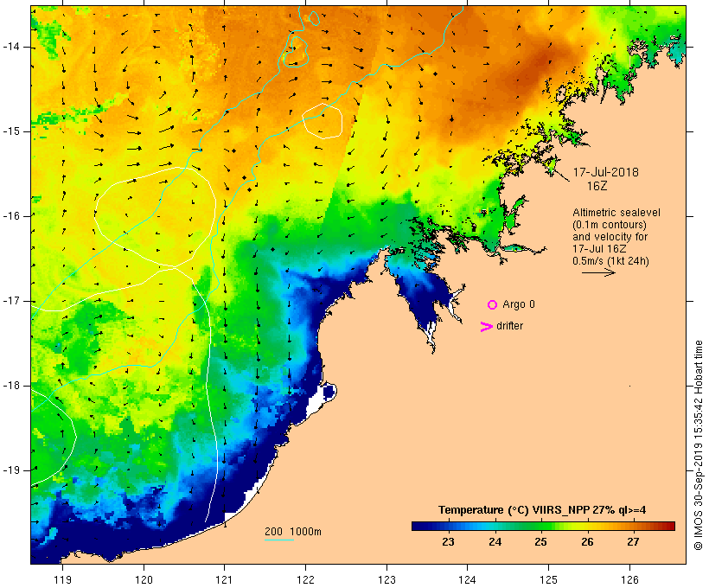The height and width of the screenshot is (588, 709).
Task: Click the date label 17-Jul-2018
Action: pos(606,172)
